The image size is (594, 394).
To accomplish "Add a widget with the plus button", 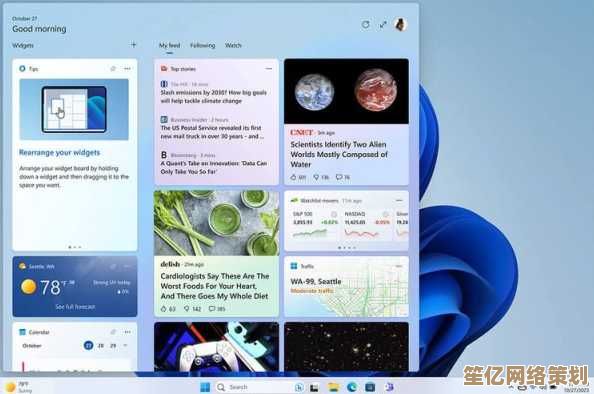I will (133, 45).
